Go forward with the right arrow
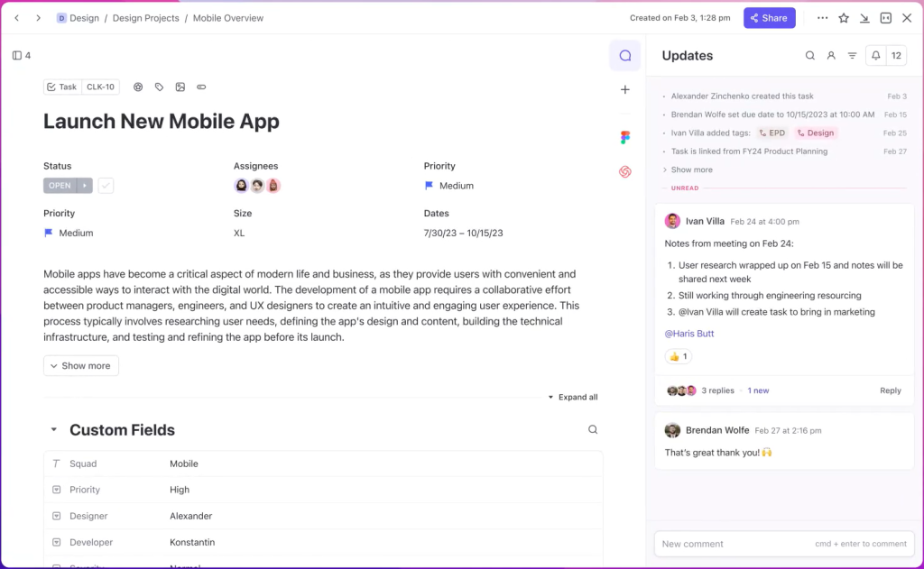Viewport: 924px width, 569px height. 38,18
